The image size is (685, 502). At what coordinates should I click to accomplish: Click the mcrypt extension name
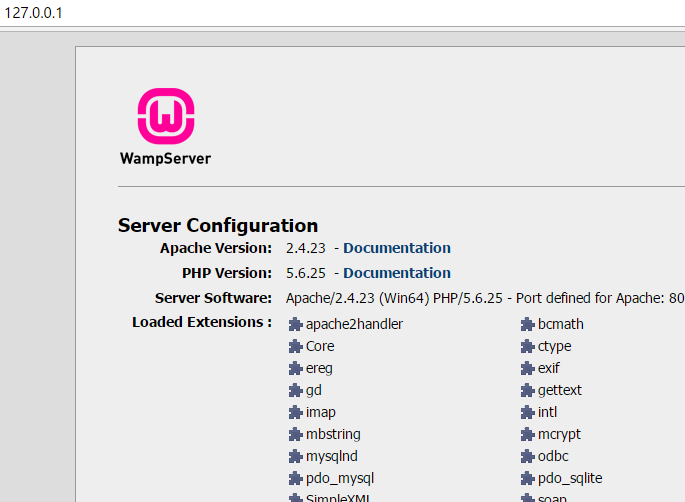[x=559, y=434]
